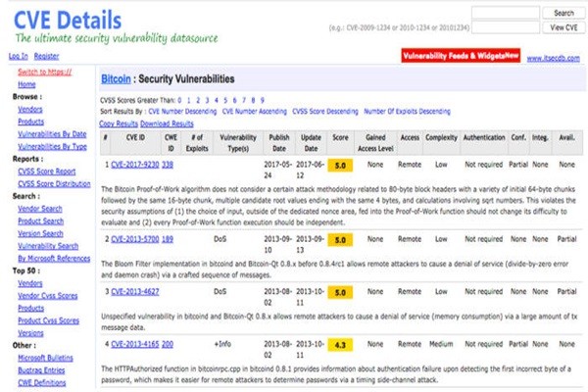Open Vendor Cvss Scores

pyautogui.click(x=48, y=296)
